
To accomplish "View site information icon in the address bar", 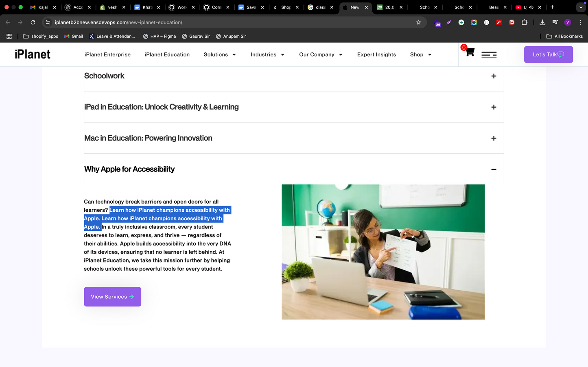I will point(48,22).
